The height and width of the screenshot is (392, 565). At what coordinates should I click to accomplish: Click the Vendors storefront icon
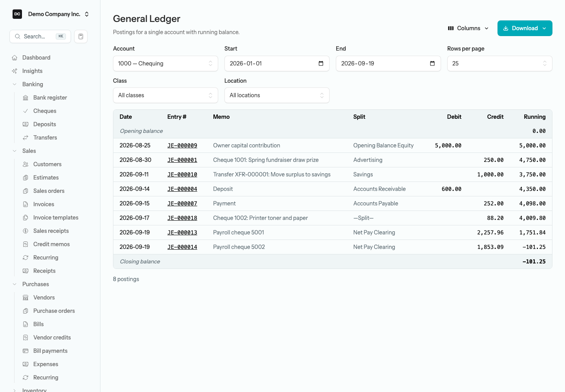26,298
